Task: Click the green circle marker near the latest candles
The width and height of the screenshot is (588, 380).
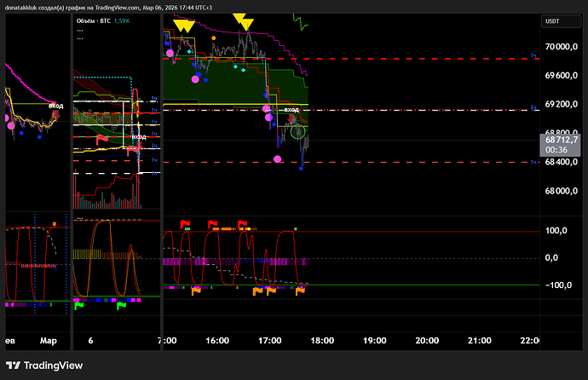Action: click(297, 131)
